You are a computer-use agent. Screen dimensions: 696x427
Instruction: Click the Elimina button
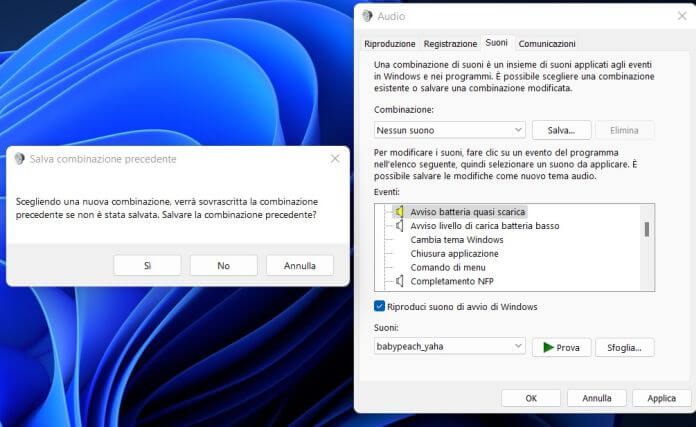(x=624, y=130)
